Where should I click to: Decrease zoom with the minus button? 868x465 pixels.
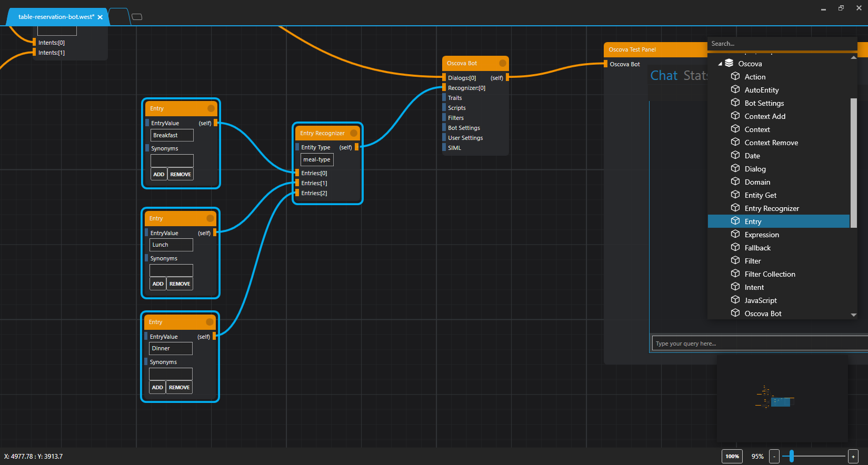pyautogui.click(x=774, y=456)
